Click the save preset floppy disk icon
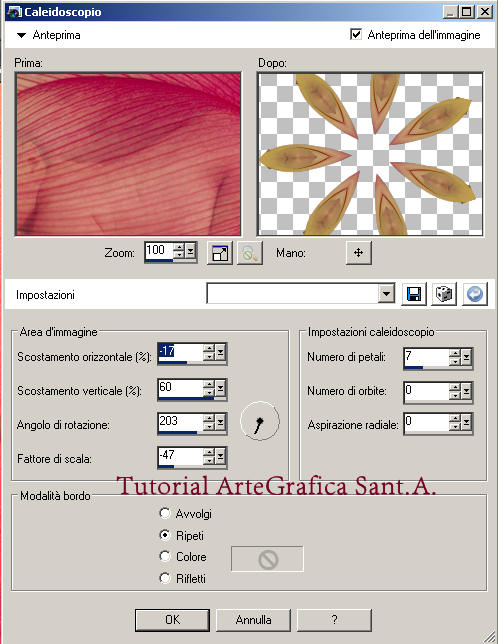 coord(413,294)
